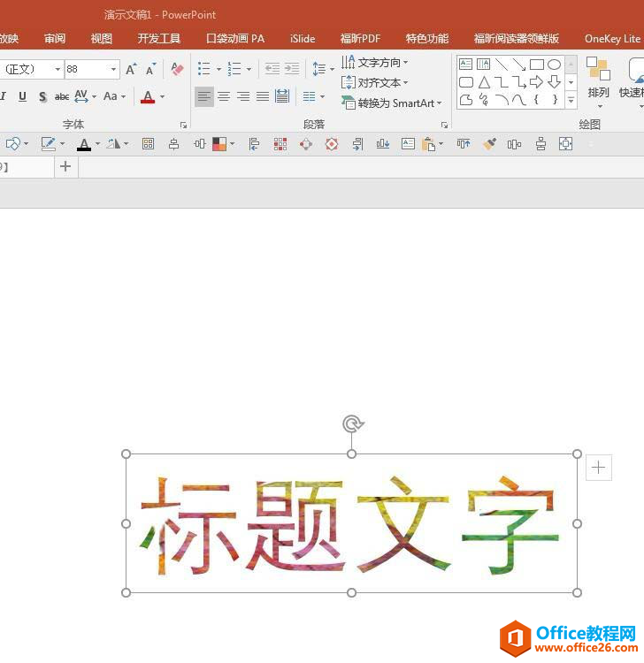Screen dimensions: 644x663
Task: Click the flip or rotate icon in toolbar
Action: pos(113,144)
